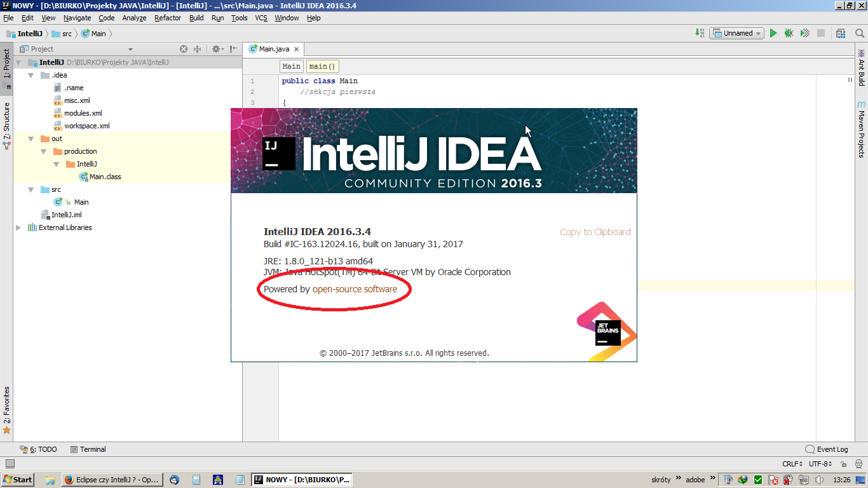The height and width of the screenshot is (488, 868).
Task: Start debugging with the bug icon
Action: [x=789, y=33]
